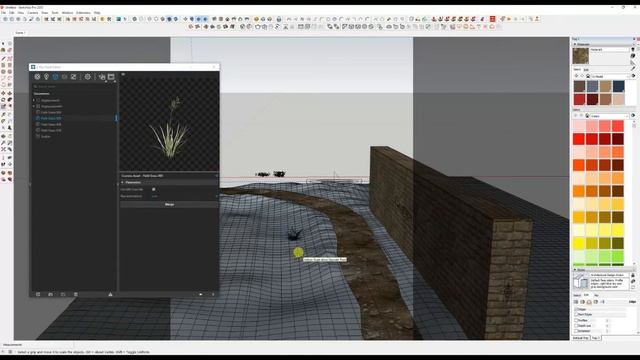
Task: Pick bright red color swatch in Colors grid
Action: [x=579, y=139]
